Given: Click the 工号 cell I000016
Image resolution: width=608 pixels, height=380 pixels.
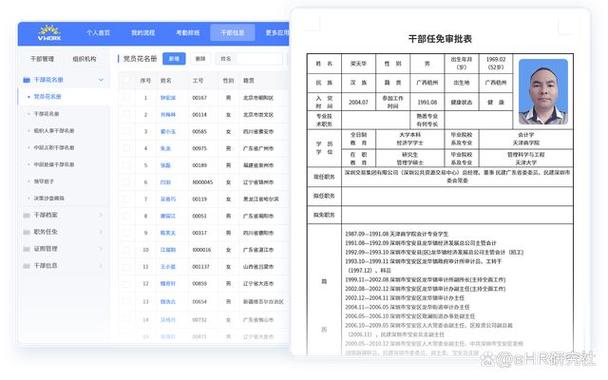Looking at the screenshot, I should (x=202, y=250).
